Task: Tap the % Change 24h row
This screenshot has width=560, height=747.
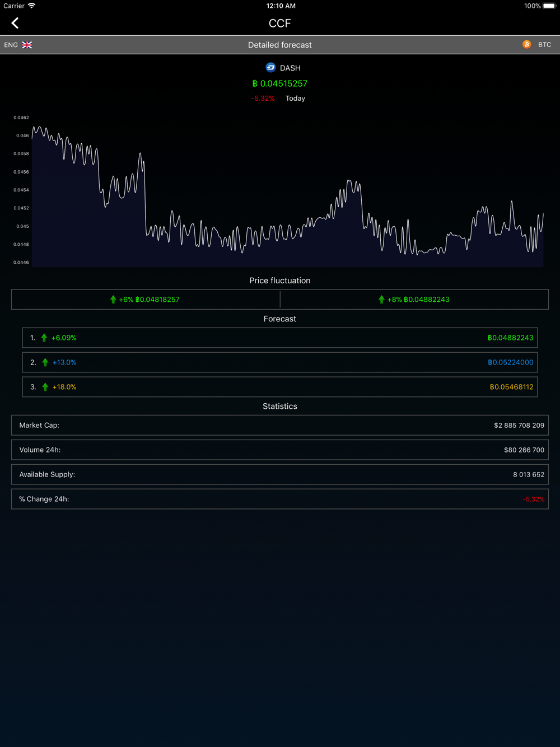Action: pyautogui.click(x=280, y=499)
